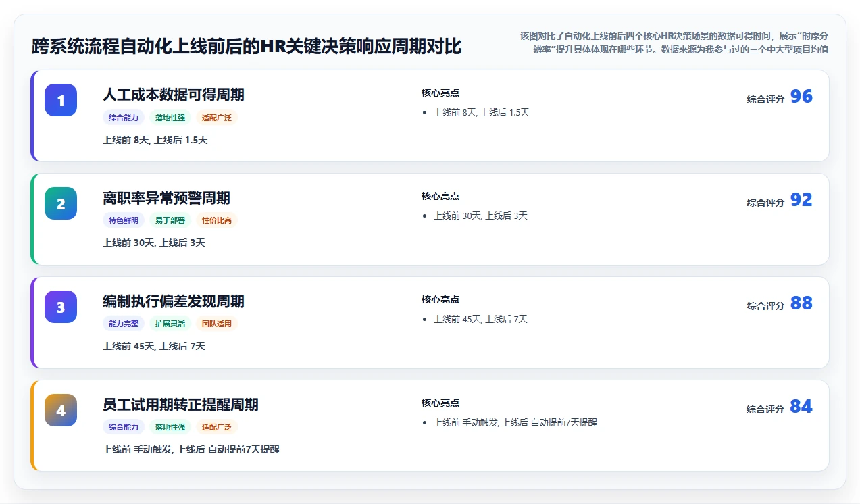Click bold summary 上线前 30天, 上线后 3天
This screenshot has height=504, width=860.
click(153, 243)
